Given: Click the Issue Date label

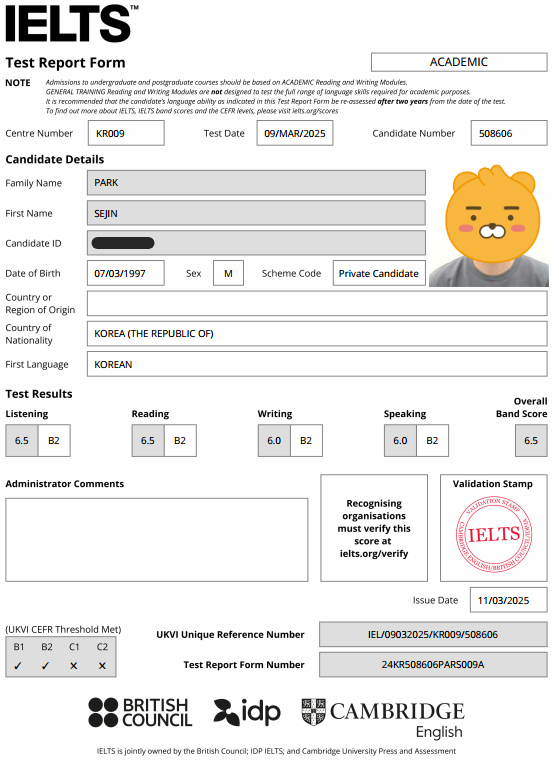Looking at the screenshot, I should (x=435, y=600).
